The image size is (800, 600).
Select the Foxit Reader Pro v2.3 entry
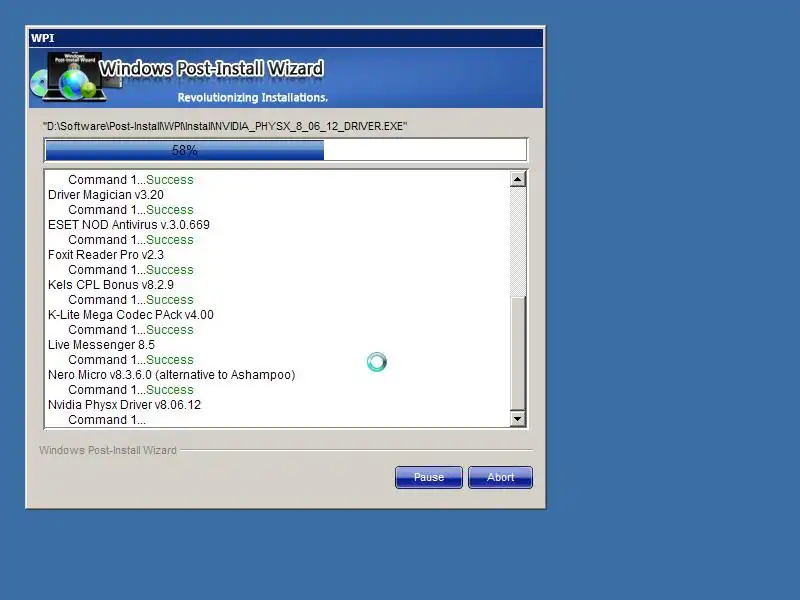[x=106, y=255]
